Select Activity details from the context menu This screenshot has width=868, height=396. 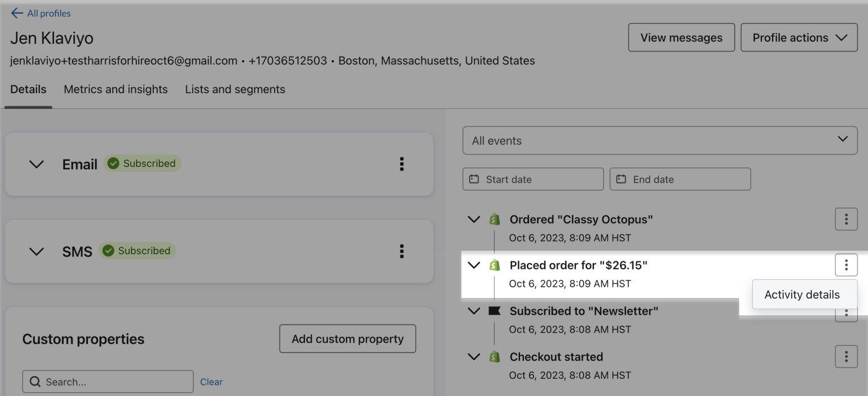coord(803,294)
